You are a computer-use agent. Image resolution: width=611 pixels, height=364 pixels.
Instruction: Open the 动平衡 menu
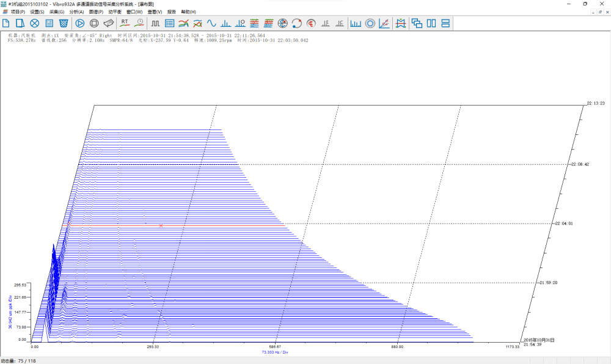coord(115,12)
